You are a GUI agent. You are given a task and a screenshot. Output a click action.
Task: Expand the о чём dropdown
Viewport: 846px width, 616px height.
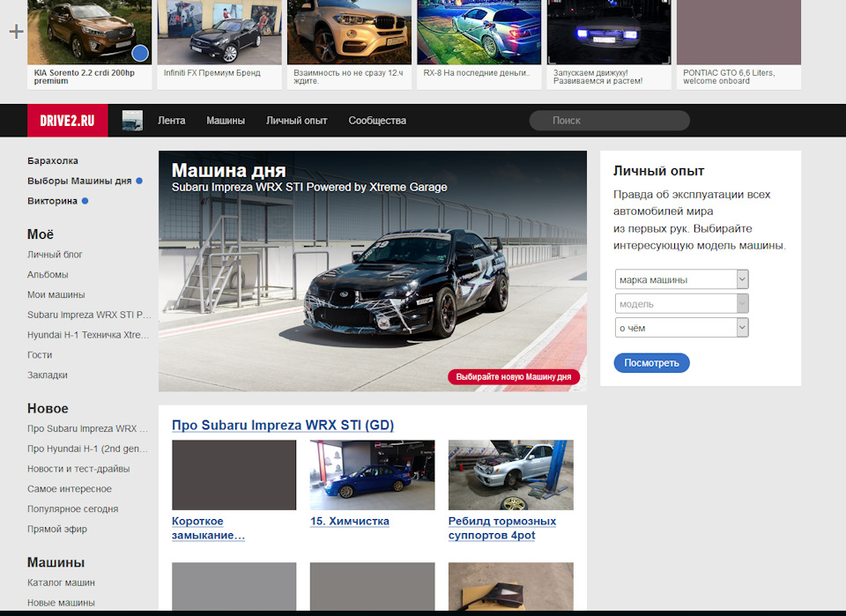681,328
